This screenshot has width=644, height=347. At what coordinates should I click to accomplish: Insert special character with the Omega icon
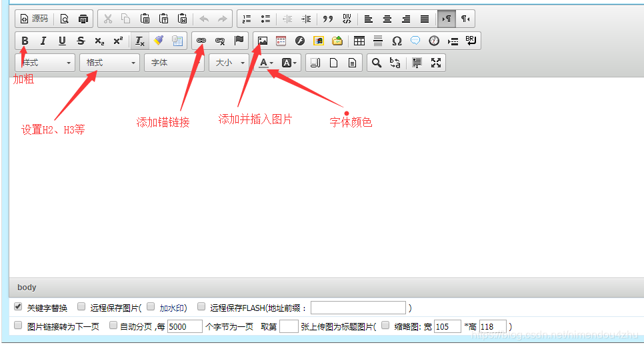click(397, 41)
